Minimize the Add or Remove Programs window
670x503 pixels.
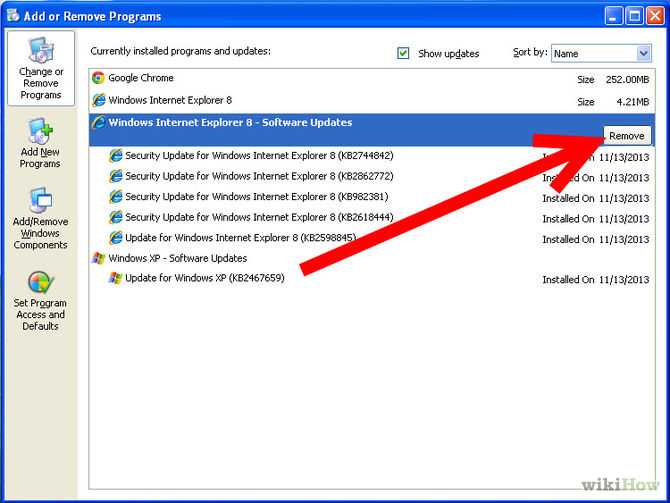click(613, 16)
